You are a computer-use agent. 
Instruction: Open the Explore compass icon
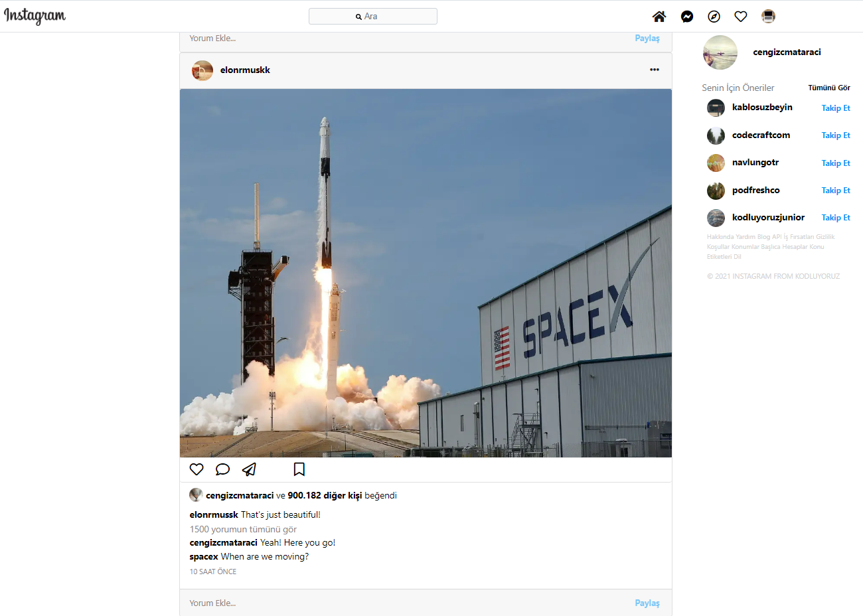click(x=714, y=17)
